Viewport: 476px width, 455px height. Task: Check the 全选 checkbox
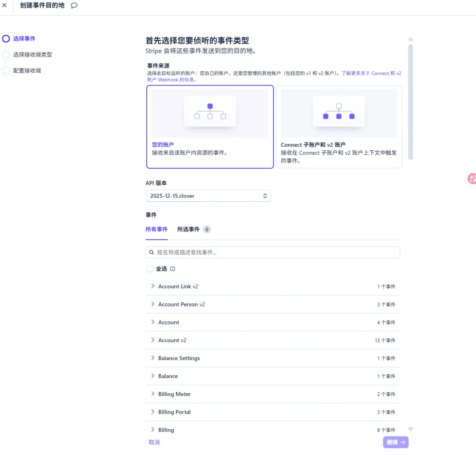[x=150, y=269]
